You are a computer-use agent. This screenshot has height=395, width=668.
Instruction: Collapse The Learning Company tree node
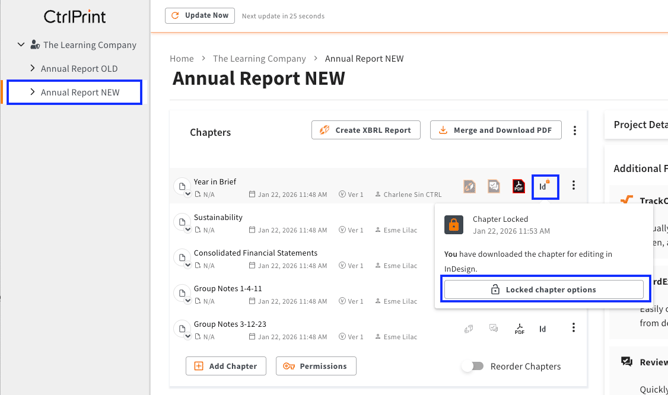[x=20, y=44]
